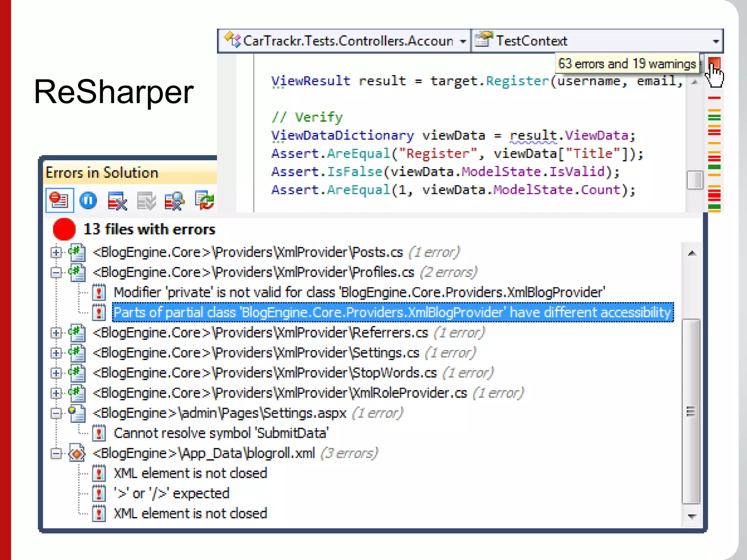Image resolution: width=747 pixels, height=560 pixels.
Task: Click the errors search icon with magnifier
Action: coord(174,201)
